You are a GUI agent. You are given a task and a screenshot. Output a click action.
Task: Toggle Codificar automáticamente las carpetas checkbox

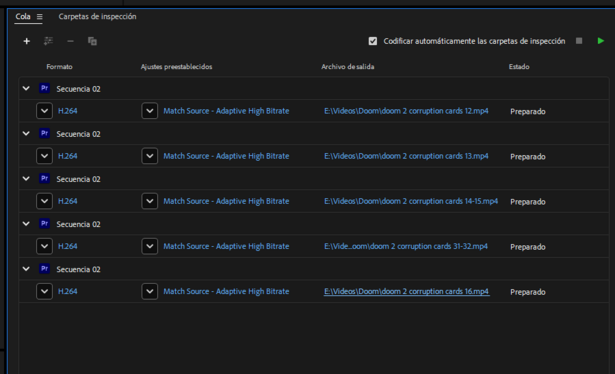pyautogui.click(x=373, y=41)
